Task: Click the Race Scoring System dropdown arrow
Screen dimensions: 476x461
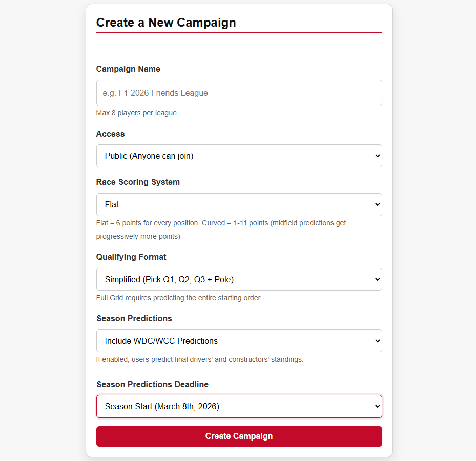Action: click(x=376, y=204)
